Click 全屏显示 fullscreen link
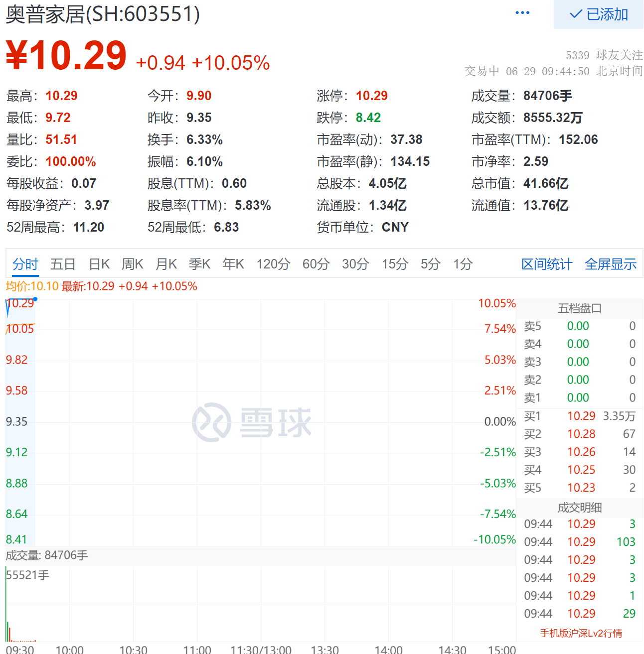 tap(611, 264)
